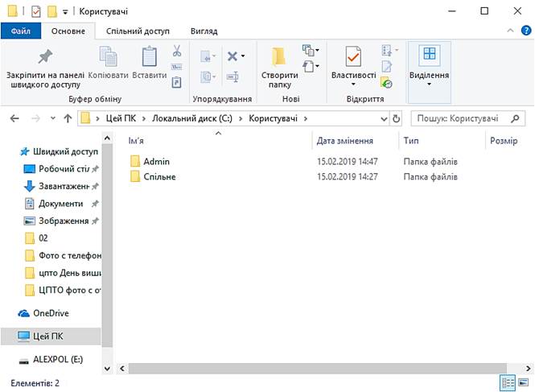Click the horizontal scrollbar in file list
This screenshot has height=392, width=535.
[317, 369]
